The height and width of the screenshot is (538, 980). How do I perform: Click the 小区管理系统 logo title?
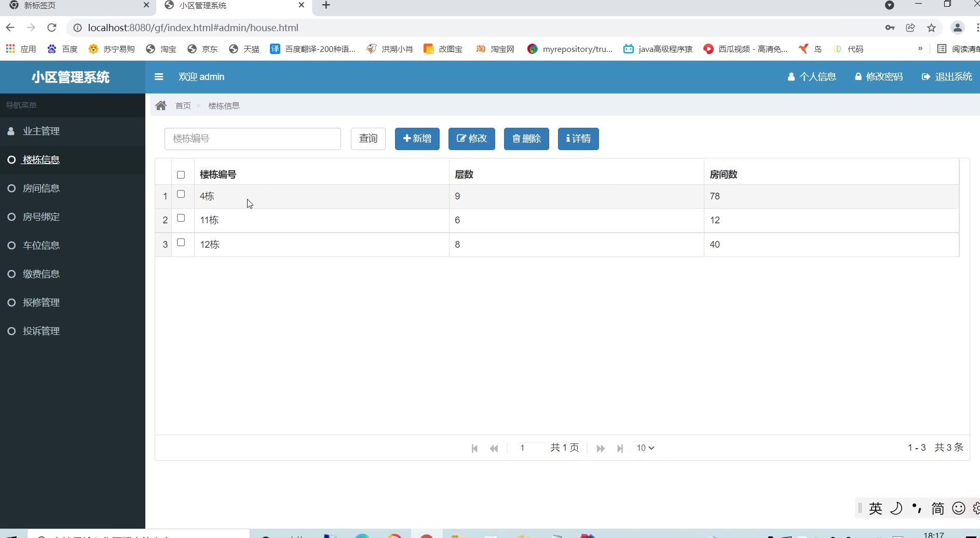pyautogui.click(x=71, y=77)
